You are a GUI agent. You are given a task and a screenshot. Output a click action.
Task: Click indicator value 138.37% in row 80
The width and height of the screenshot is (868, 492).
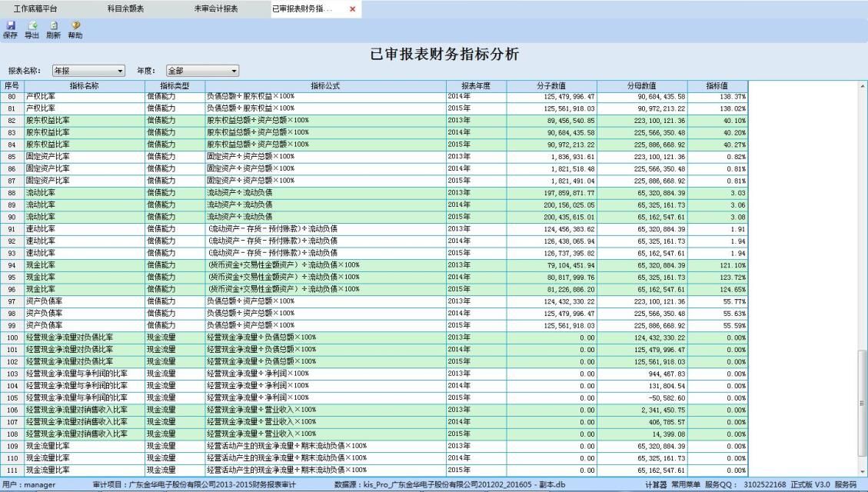click(x=733, y=97)
